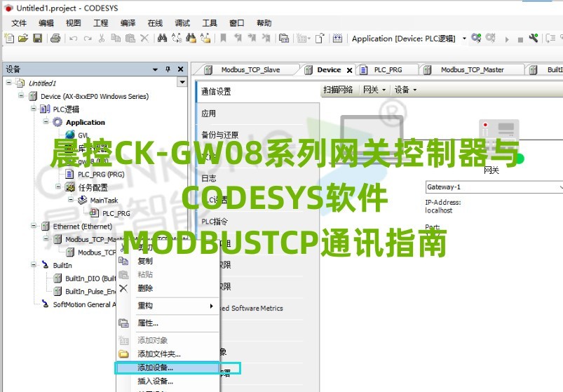Open the 设备 panel options arrow
The image size is (563, 392).
click(x=155, y=69)
